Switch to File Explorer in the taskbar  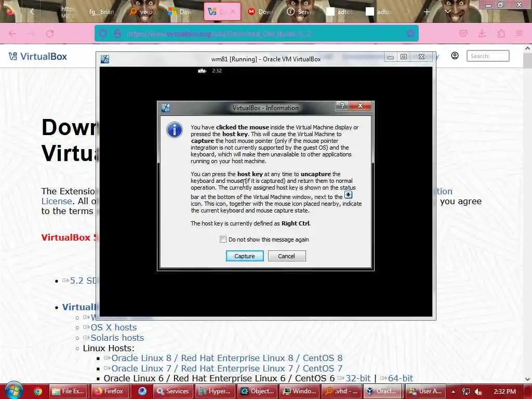[x=68, y=391]
